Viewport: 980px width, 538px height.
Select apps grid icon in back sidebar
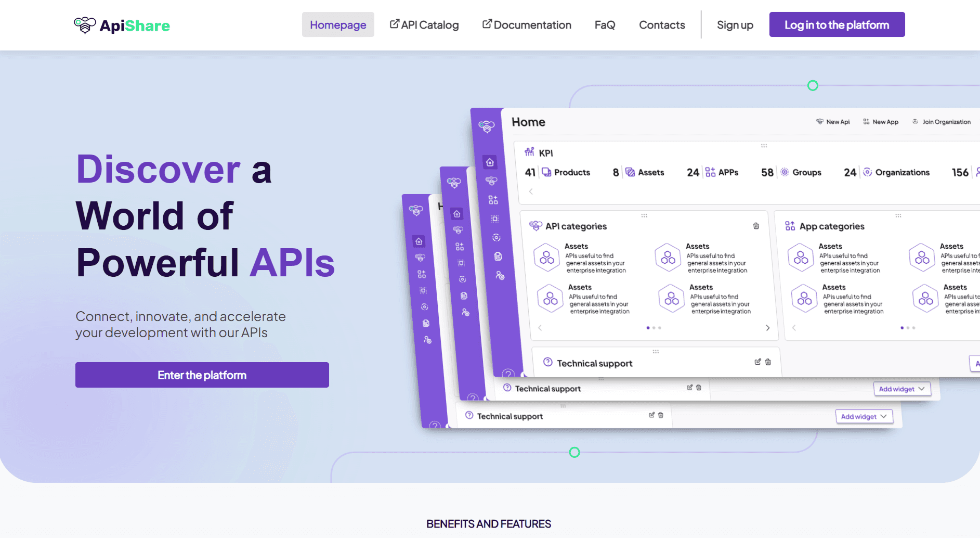[x=422, y=274]
